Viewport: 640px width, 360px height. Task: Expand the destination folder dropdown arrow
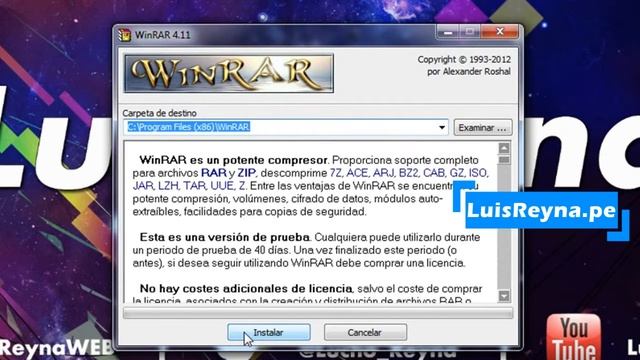click(442, 127)
